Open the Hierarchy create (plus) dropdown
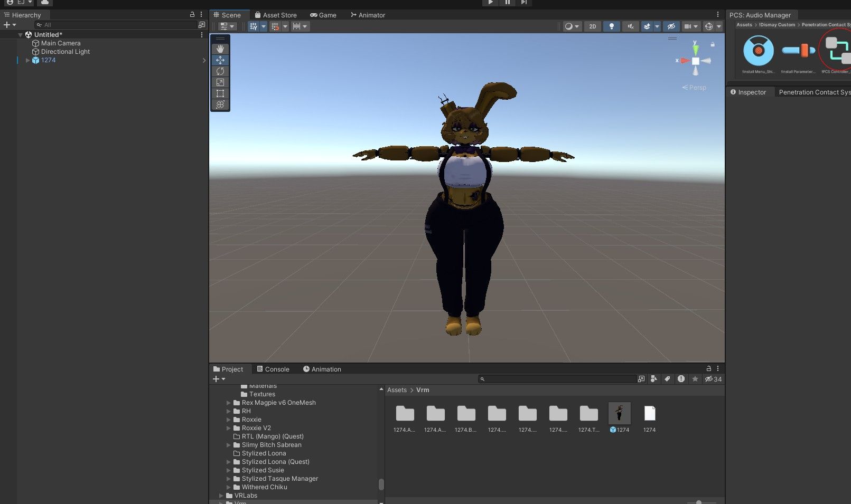 10,25
